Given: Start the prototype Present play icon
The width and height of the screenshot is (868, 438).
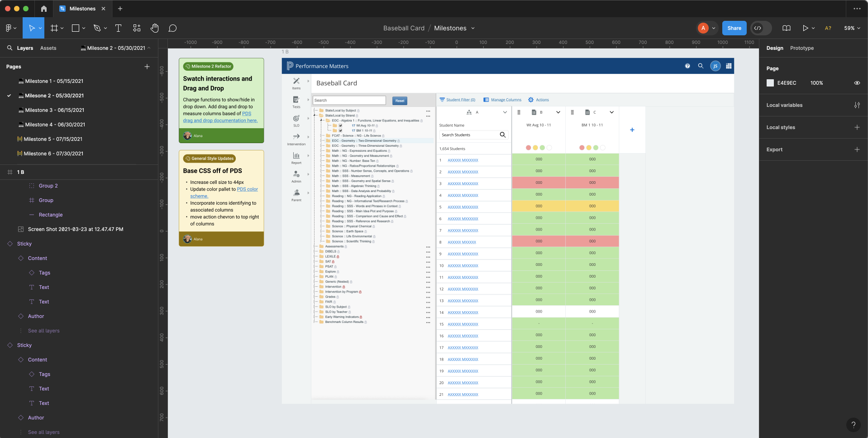Looking at the screenshot, I should [x=806, y=28].
